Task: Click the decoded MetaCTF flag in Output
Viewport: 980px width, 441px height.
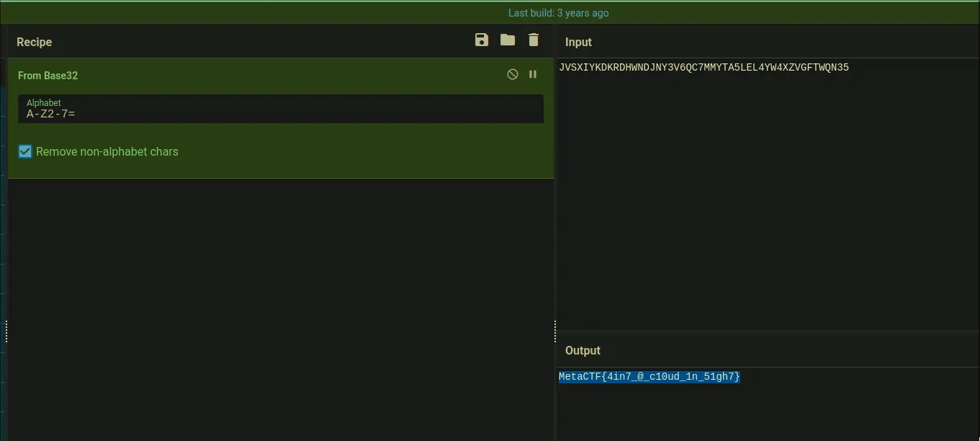Action: [649, 377]
